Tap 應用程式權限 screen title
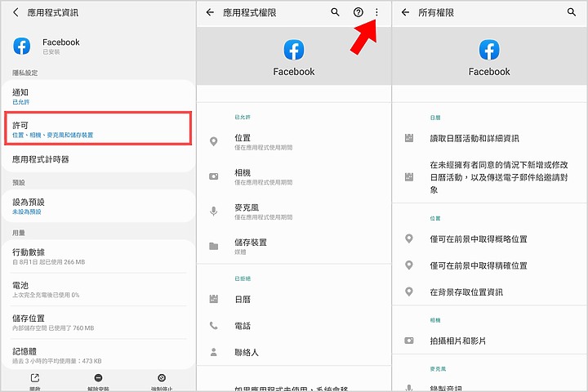588x392 pixels. 249,12
